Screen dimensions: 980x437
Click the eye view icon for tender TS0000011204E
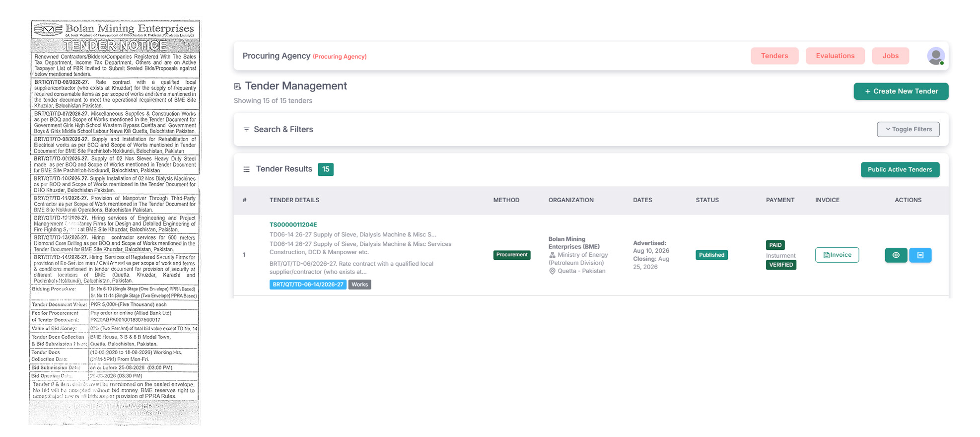[896, 255]
